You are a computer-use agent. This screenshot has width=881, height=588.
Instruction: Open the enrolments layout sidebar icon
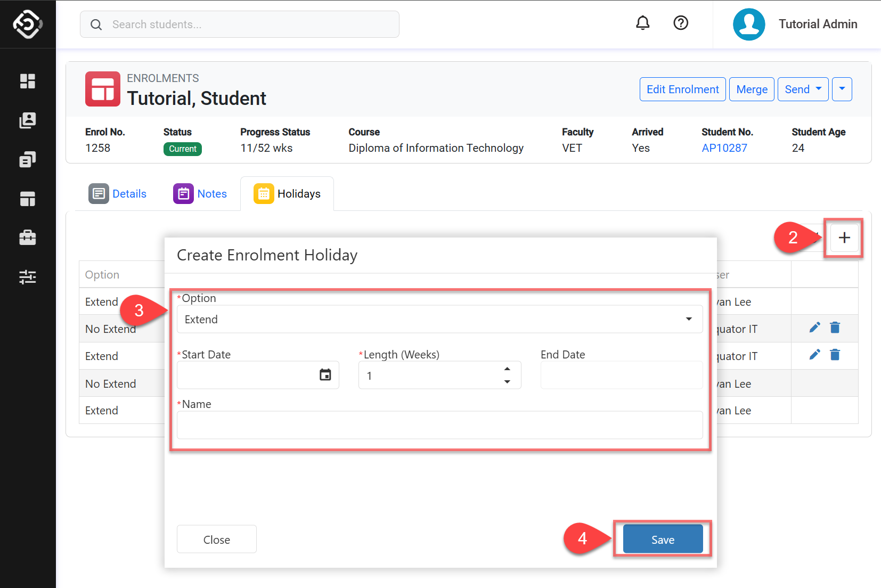click(x=28, y=199)
